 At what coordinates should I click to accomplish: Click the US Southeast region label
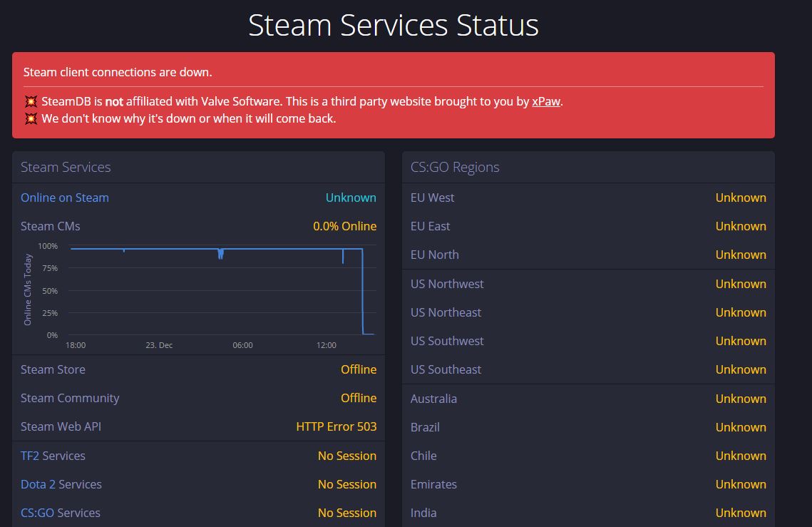click(x=446, y=369)
